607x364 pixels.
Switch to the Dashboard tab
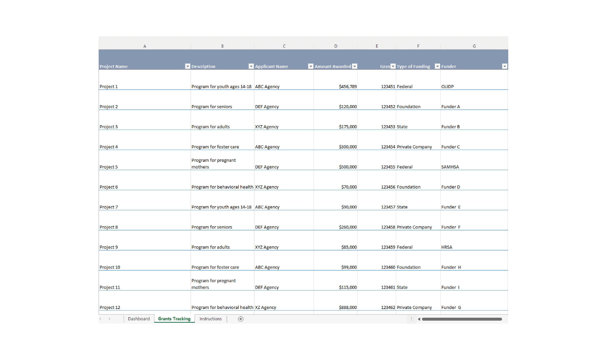[139, 319]
